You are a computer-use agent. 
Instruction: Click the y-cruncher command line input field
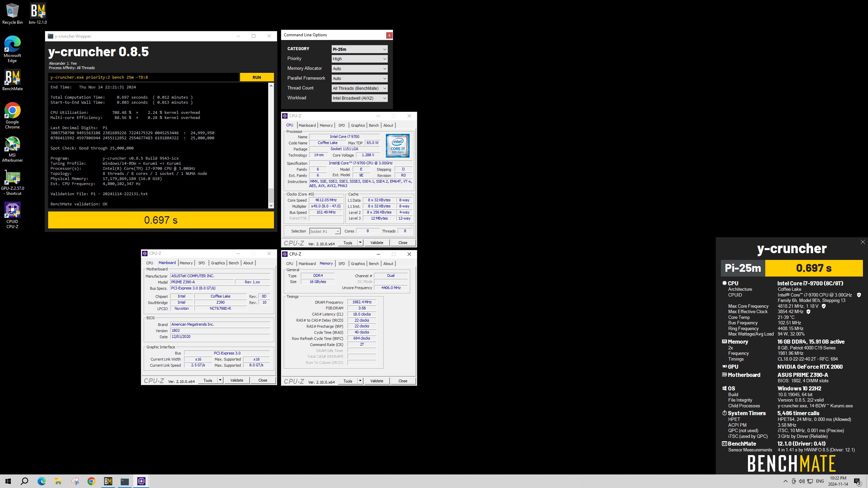143,77
